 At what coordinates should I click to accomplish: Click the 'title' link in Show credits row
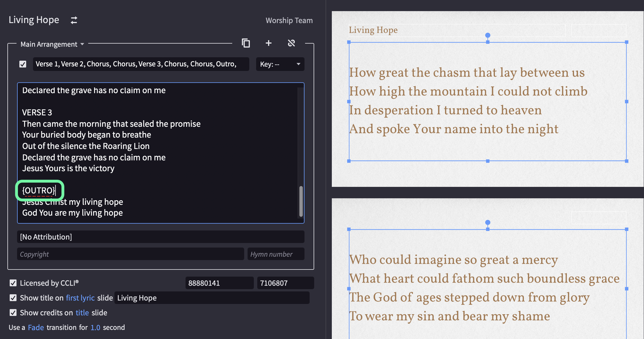pos(82,313)
